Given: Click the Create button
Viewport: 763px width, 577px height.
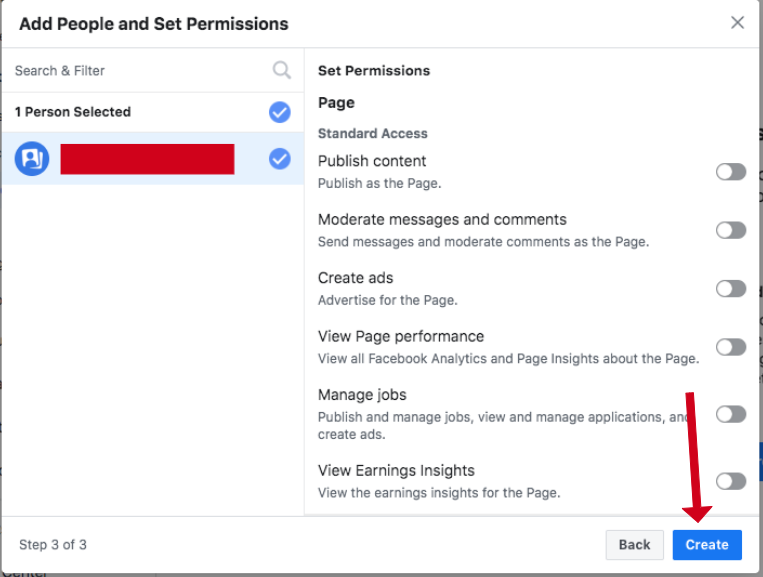Looking at the screenshot, I should tap(707, 545).
